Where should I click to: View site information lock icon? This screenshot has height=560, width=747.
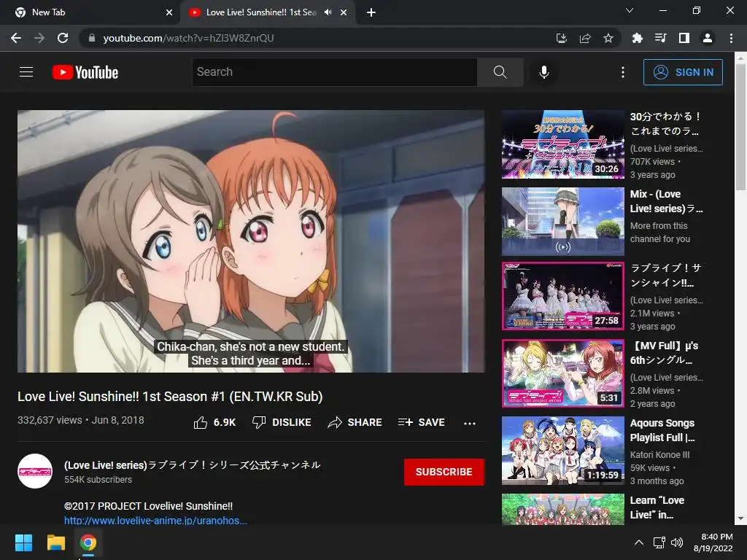tap(91, 38)
